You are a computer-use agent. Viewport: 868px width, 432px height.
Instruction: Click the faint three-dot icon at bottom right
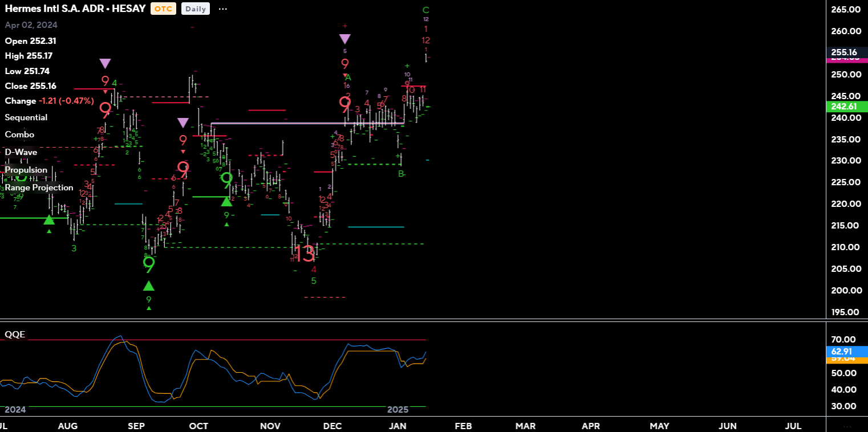(847, 426)
